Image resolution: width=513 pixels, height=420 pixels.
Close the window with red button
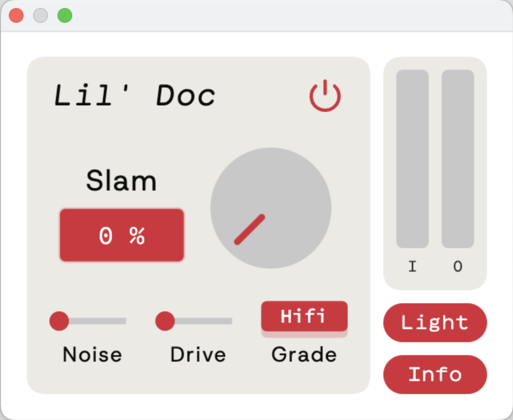click(x=16, y=15)
